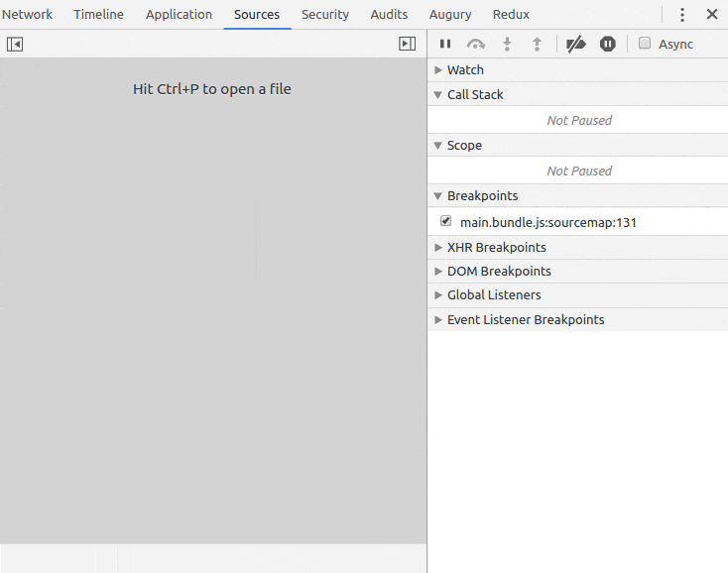The height and width of the screenshot is (573, 728).
Task: Hide the debugger sidebar pane
Action: [408, 44]
